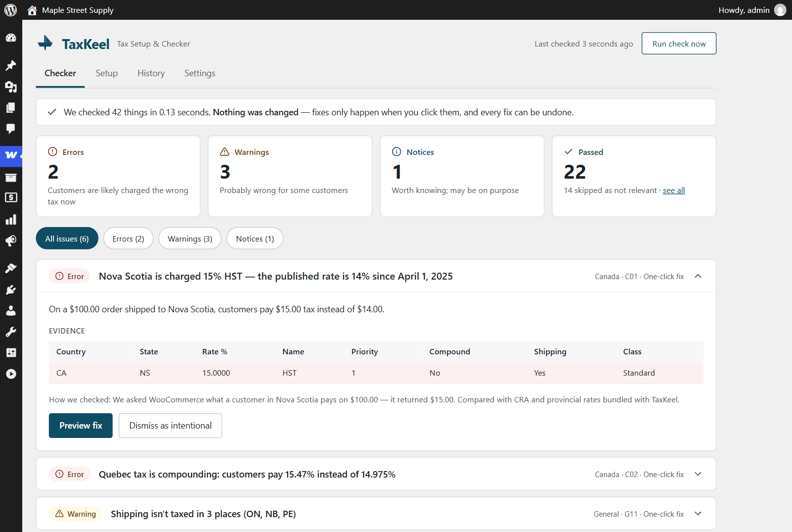Click Preview fix button
This screenshot has width=792, height=532.
click(81, 426)
